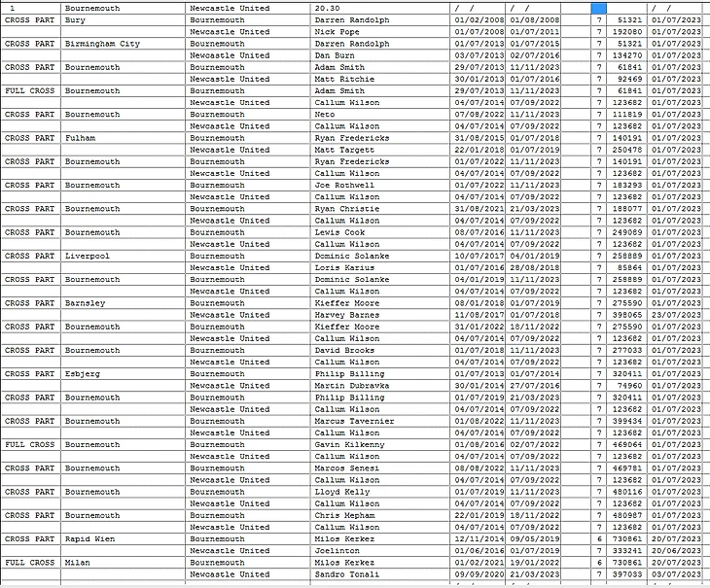Select the ID value '192080'
This screenshot has height=588, width=710.
(x=627, y=32)
